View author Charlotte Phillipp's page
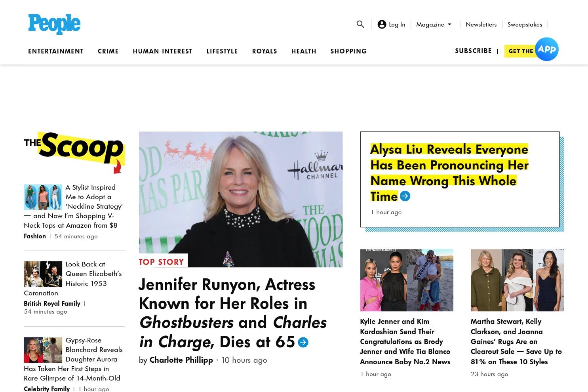588x392 pixels. point(181,360)
